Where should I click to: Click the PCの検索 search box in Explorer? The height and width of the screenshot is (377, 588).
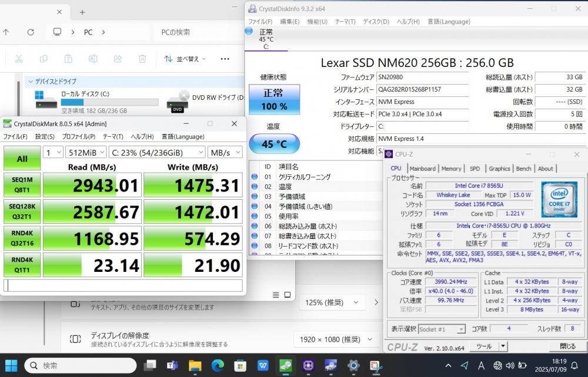pos(199,32)
